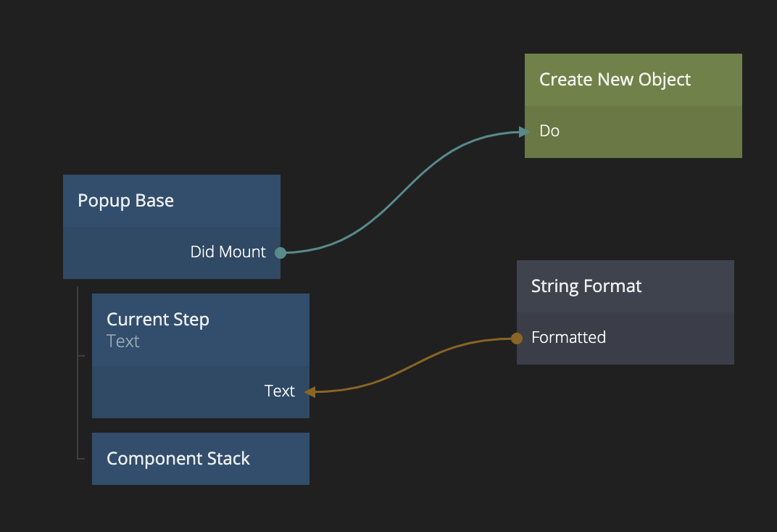Click the orange Formatted output dot
777x532 pixels.
click(x=516, y=338)
